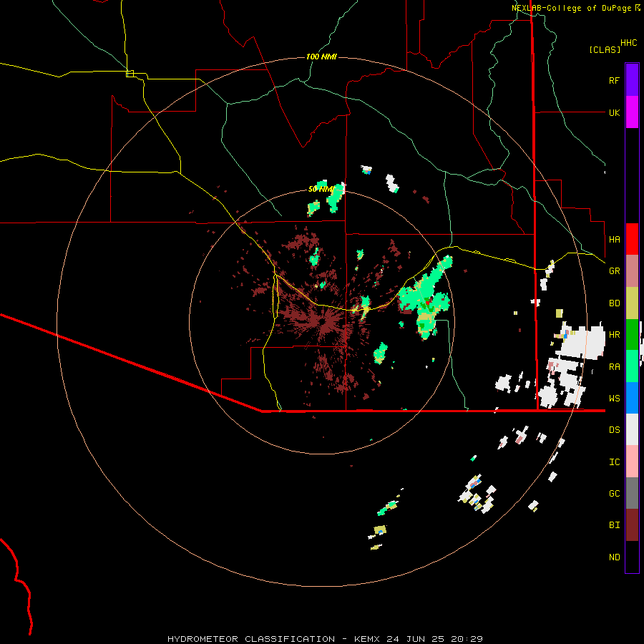644x644 pixels.
Task: Click the [CLAS] label above the legend
Action: point(605,49)
